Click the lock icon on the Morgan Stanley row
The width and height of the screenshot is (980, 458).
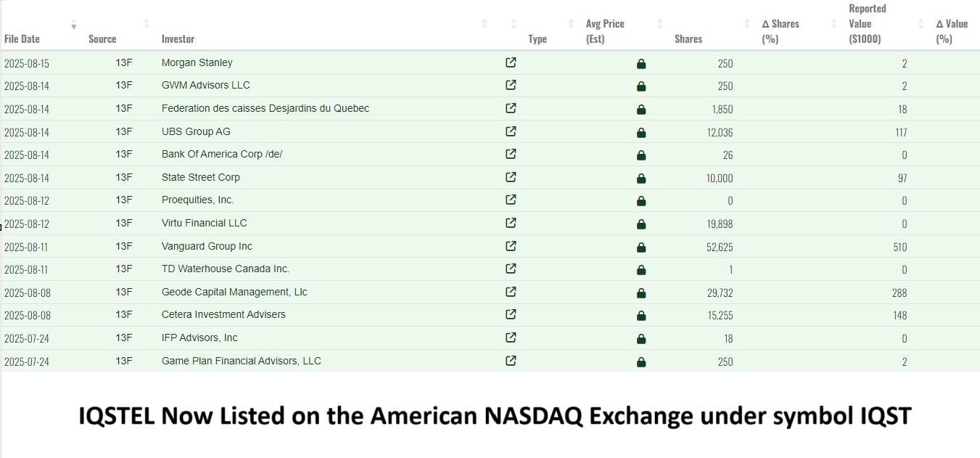tap(641, 64)
